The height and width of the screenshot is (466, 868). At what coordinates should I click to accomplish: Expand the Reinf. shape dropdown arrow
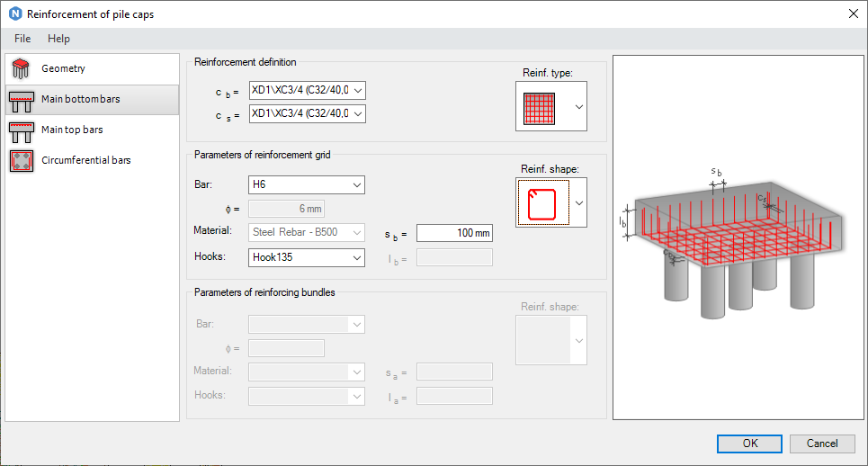(578, 202)
